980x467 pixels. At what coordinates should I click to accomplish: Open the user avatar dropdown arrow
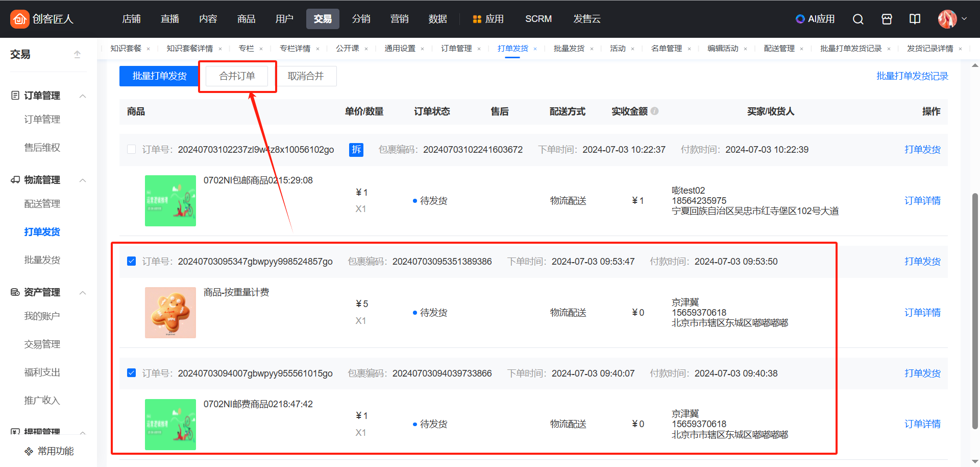964,19
